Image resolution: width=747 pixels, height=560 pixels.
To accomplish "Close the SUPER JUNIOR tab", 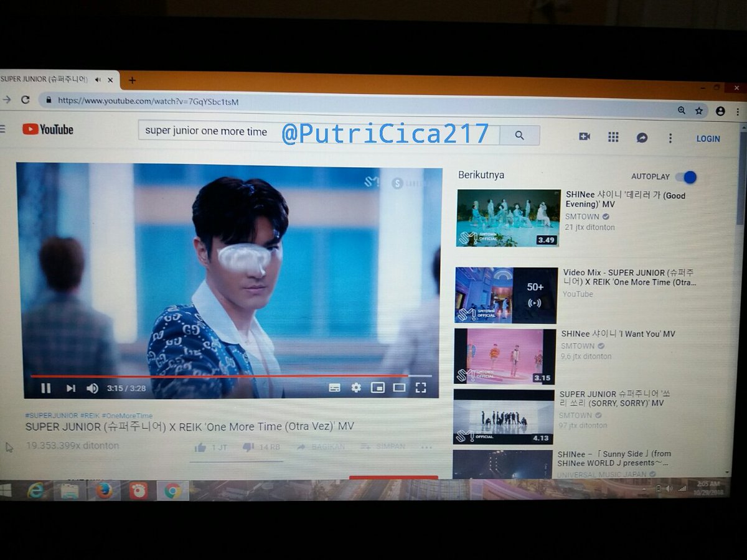I will pos(110,80).
